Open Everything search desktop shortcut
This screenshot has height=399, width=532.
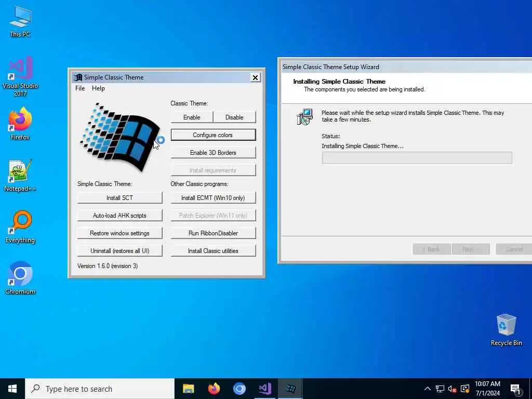20,227
